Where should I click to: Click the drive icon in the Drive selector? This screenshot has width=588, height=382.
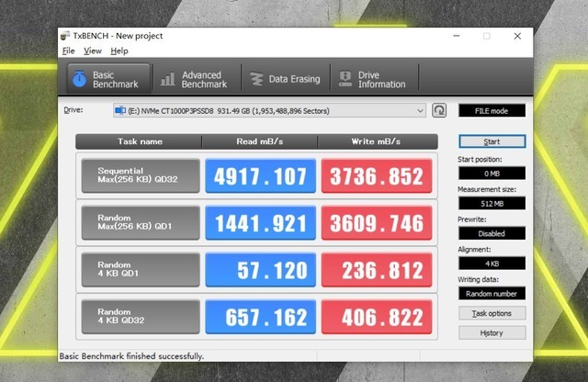pyautogui.click(x=120, y=110)
